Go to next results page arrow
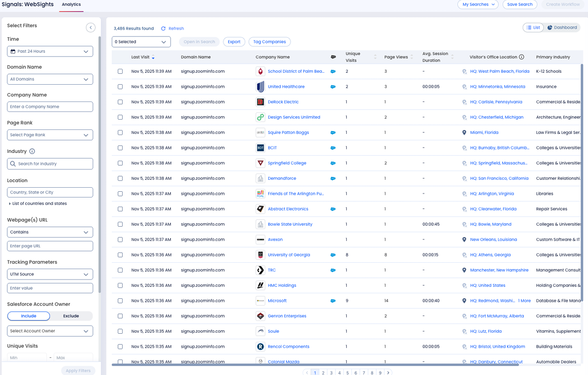The image size is (588, 375). point(388,373)
